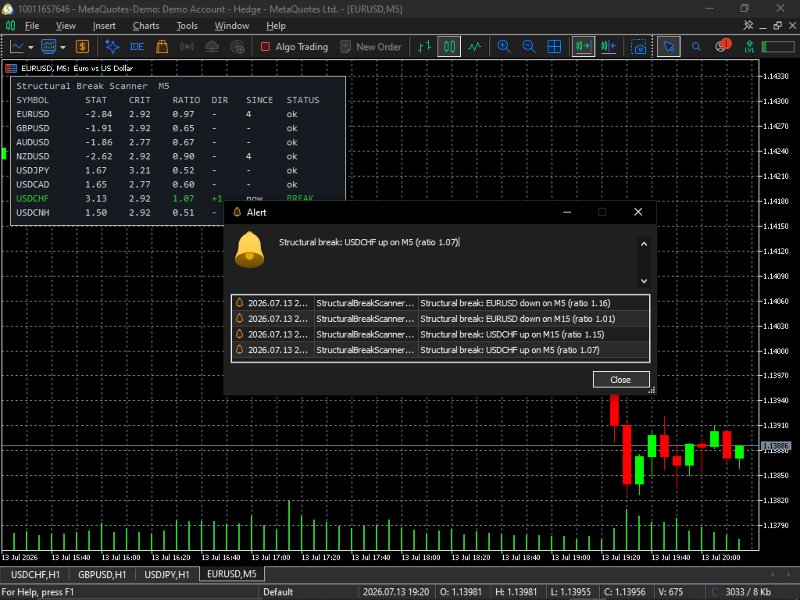Click the gray coins icon beside the cloud
Viewport: 800px width, 600px height.
[237, 46]
